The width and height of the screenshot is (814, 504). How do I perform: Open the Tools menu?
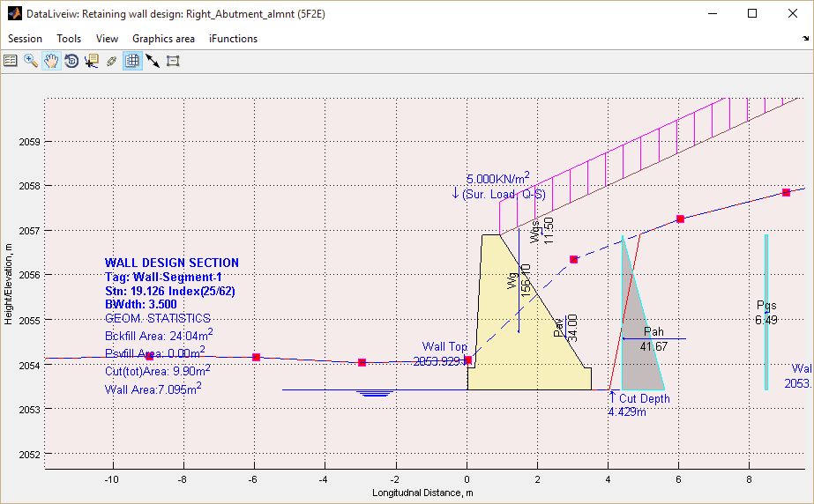(x=69, y=39)
